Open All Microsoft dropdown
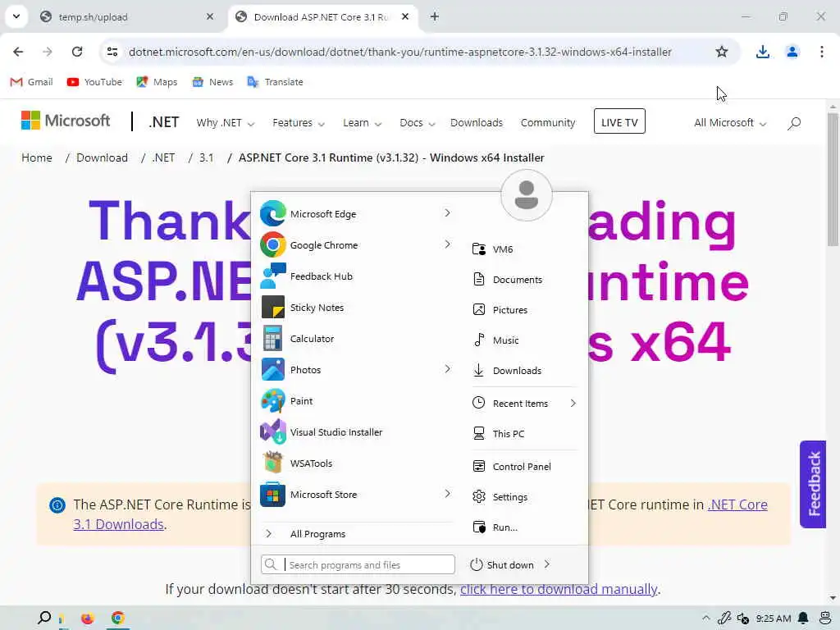Image resolution: width=840 pixels, height=630 pixels. [730, 123]
